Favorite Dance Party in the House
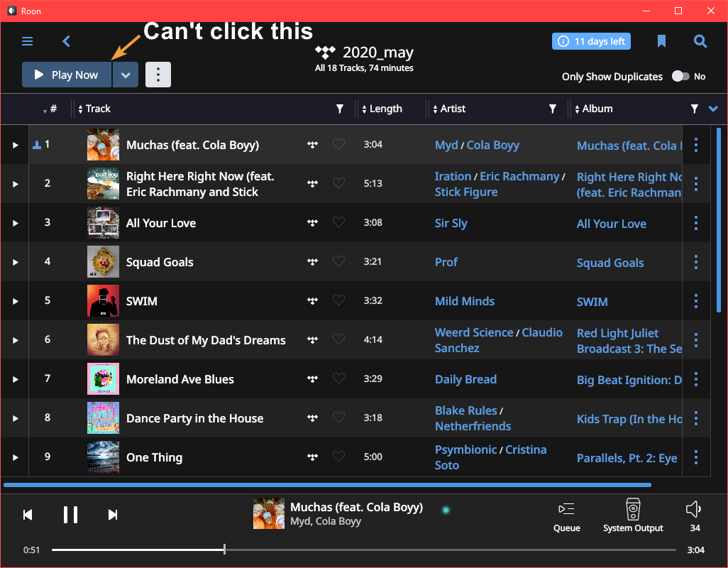Screen dimensions: 728x568 (339, 417)
